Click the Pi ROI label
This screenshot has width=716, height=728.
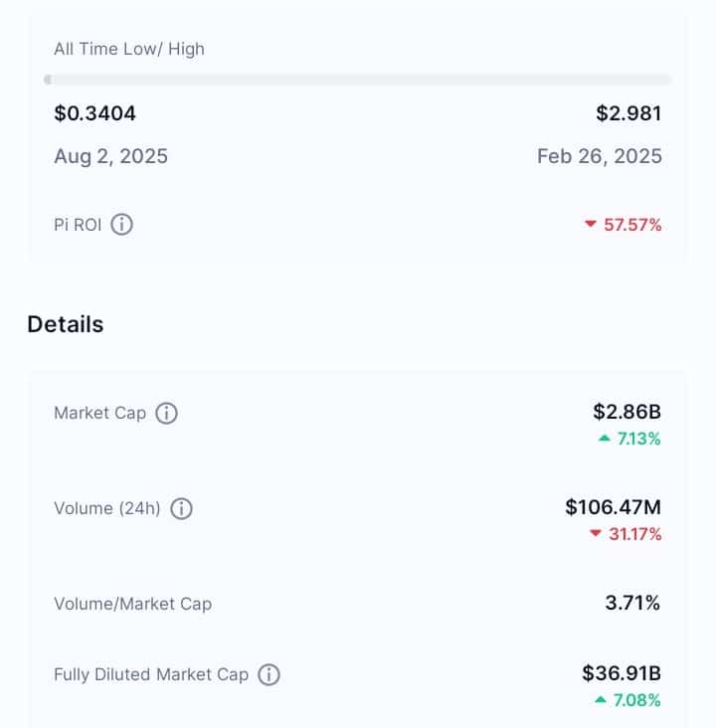(x=78, y=225)
